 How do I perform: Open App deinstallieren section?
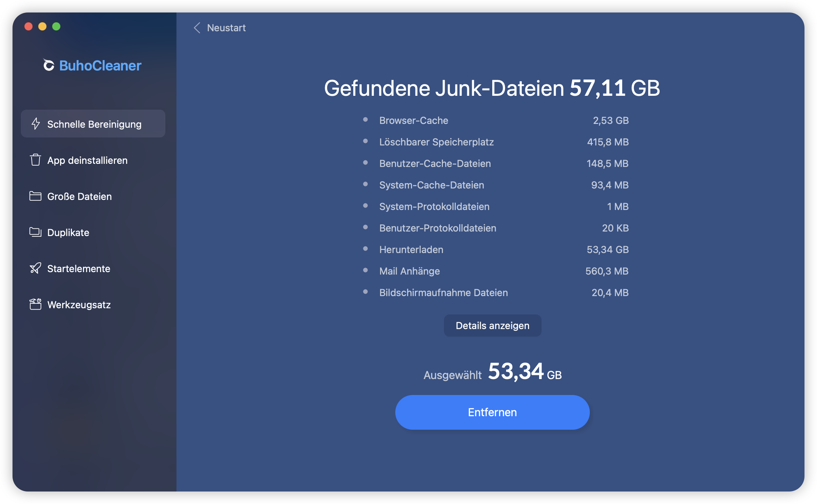tap(93, 160)
